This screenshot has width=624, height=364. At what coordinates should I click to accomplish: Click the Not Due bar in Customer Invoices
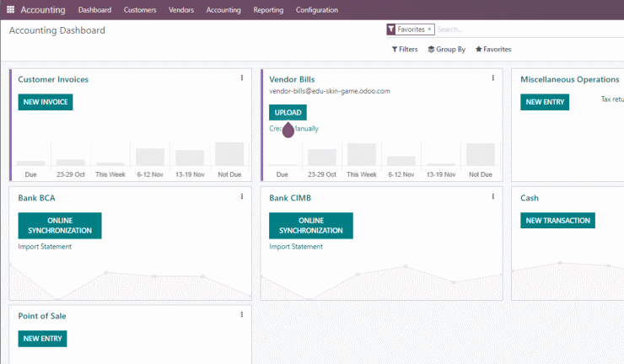click(x=229, y=154)
